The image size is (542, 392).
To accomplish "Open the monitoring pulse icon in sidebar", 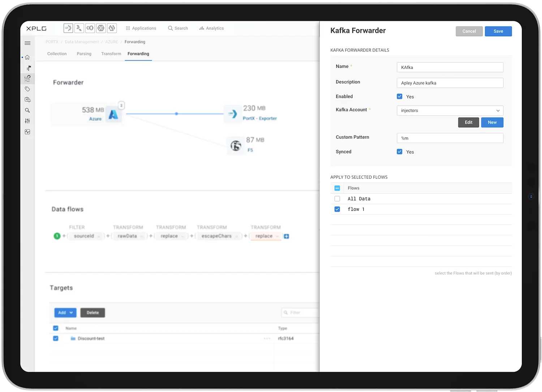I will tap(27, 132).
